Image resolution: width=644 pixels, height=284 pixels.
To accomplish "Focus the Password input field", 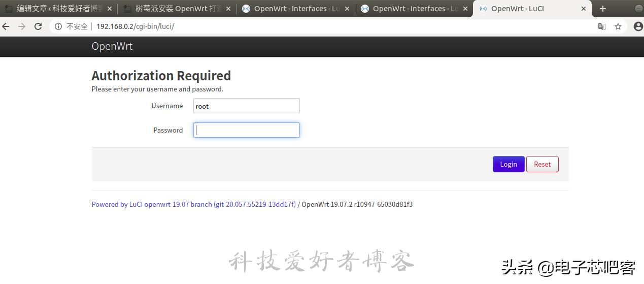I will 247,130.
